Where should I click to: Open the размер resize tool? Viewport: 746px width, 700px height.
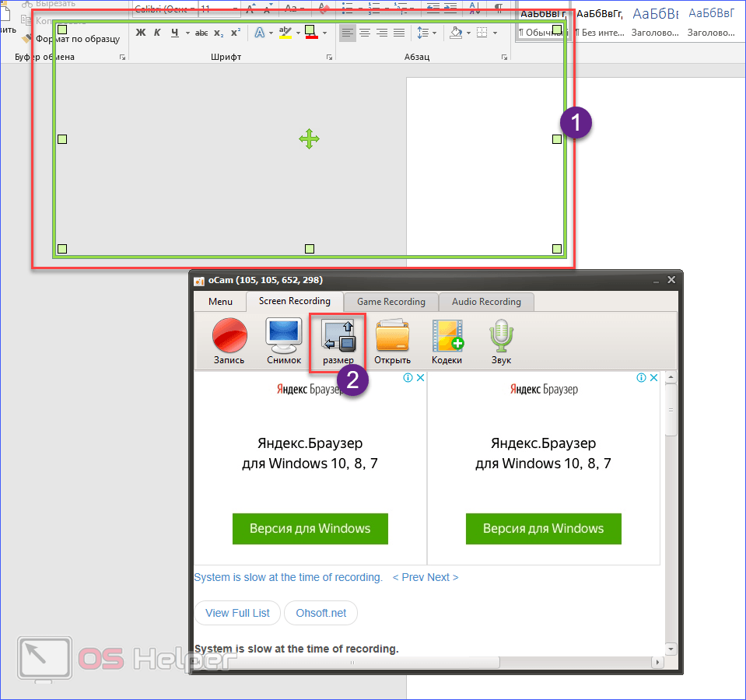(x=338, y=336)
